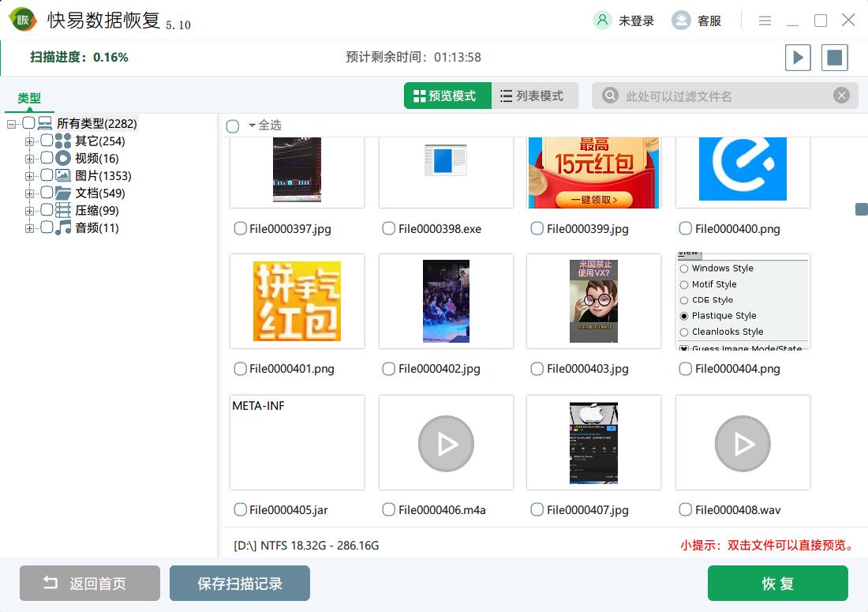Click the app logo icon
The height and width of the screenshot is (612, 868).
point(23,20)
